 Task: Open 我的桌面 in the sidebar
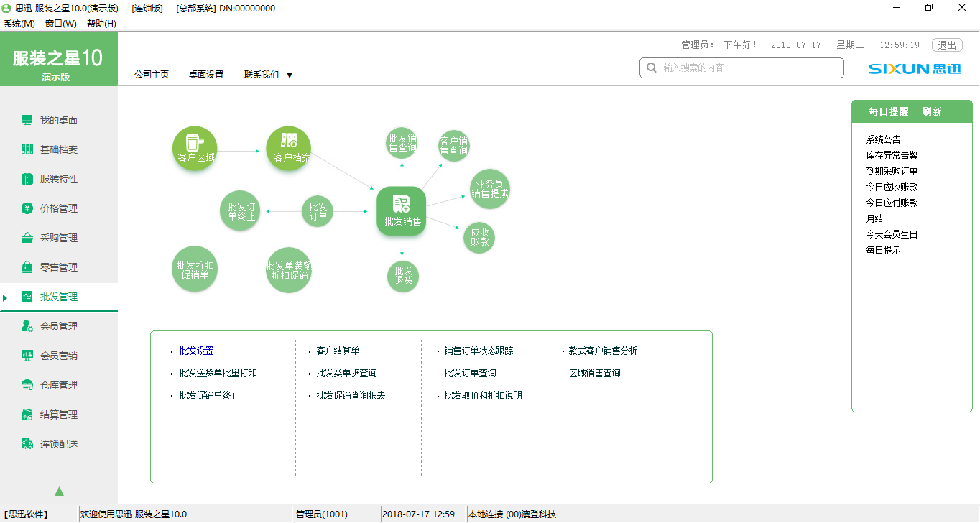59,120
